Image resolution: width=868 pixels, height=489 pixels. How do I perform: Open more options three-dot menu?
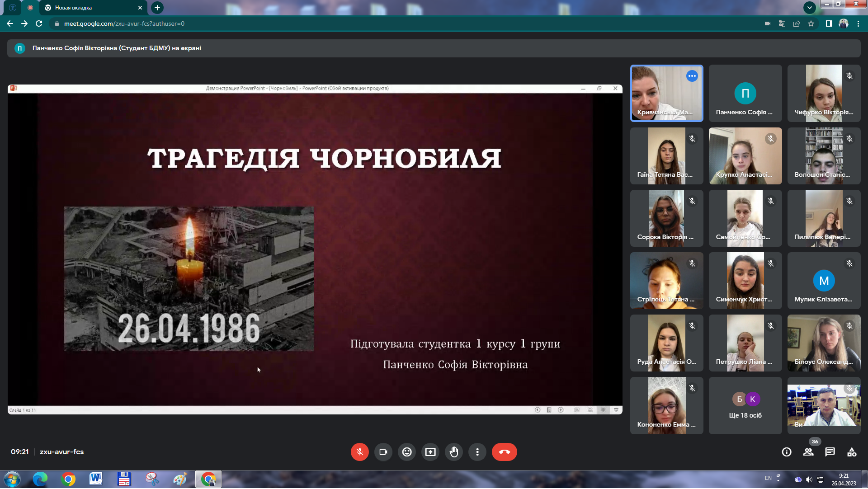[x=477, y=452]
